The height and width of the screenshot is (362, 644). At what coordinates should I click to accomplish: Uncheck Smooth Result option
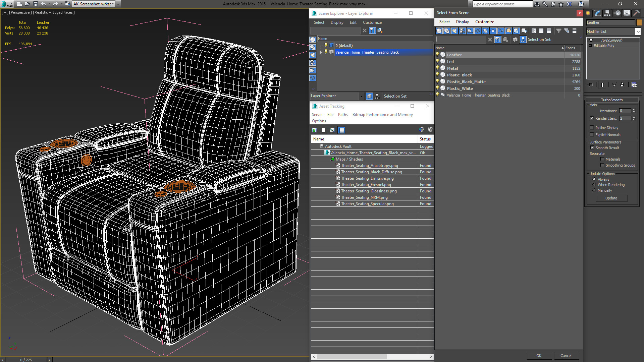pos(592,148)
